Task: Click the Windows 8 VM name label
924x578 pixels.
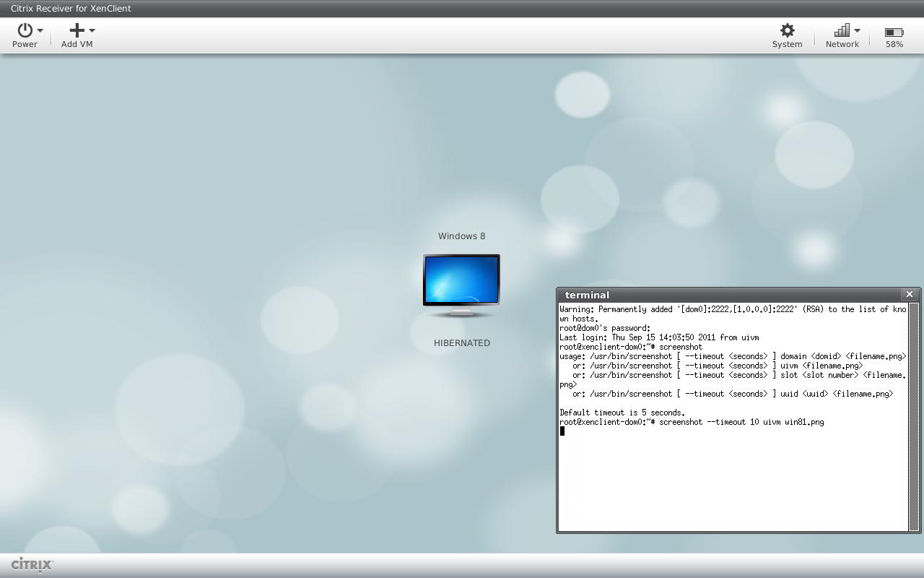Action: tap(461, 236)
